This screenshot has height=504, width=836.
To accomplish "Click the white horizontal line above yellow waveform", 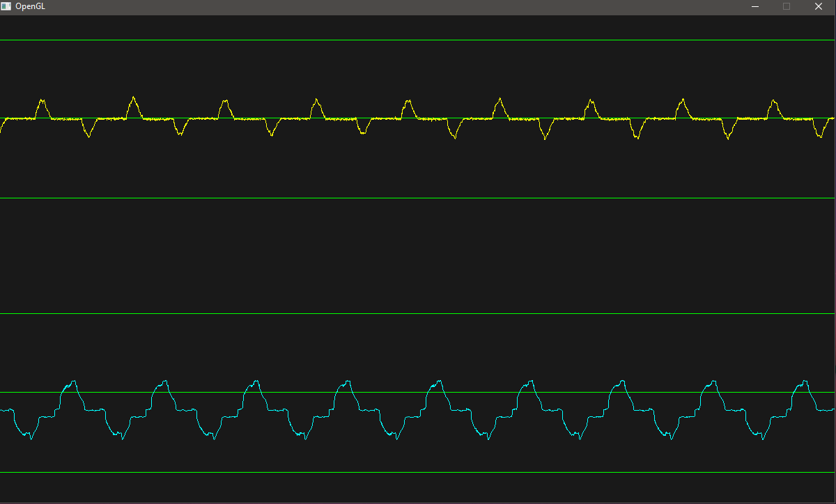I will pyautogui.click(x=418, y=40).
